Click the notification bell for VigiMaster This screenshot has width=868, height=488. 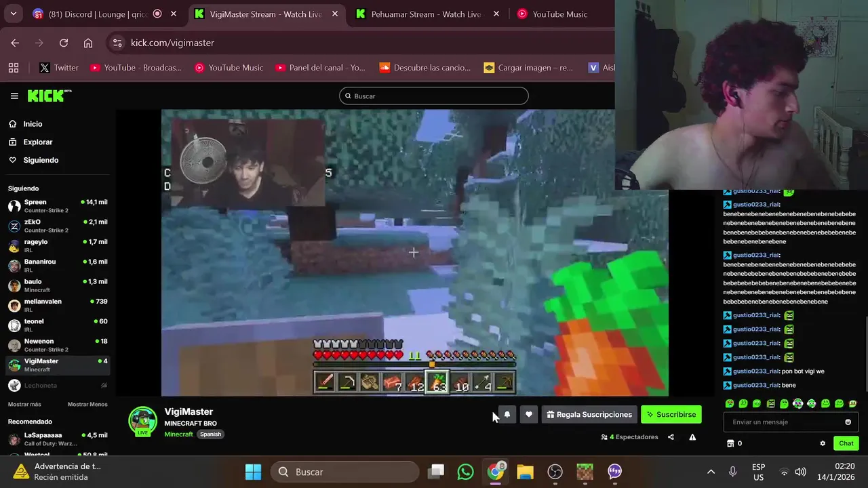tap(507, 415)
